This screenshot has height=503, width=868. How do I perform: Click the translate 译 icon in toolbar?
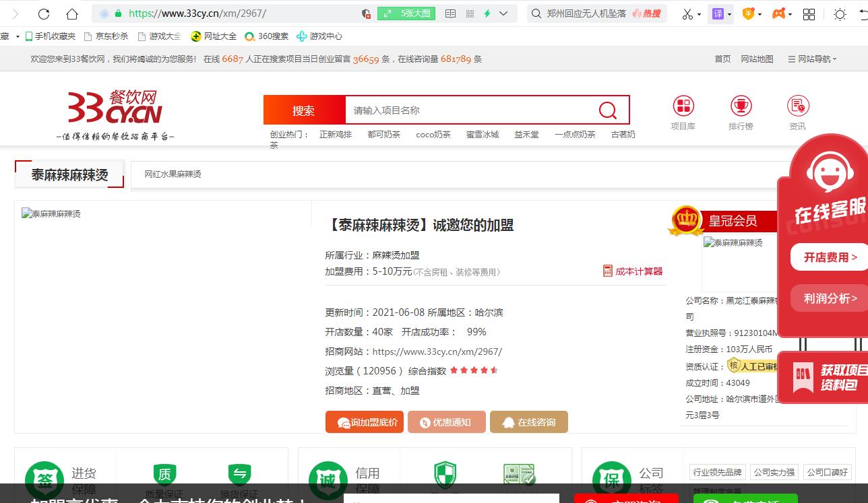pos(718,13)
